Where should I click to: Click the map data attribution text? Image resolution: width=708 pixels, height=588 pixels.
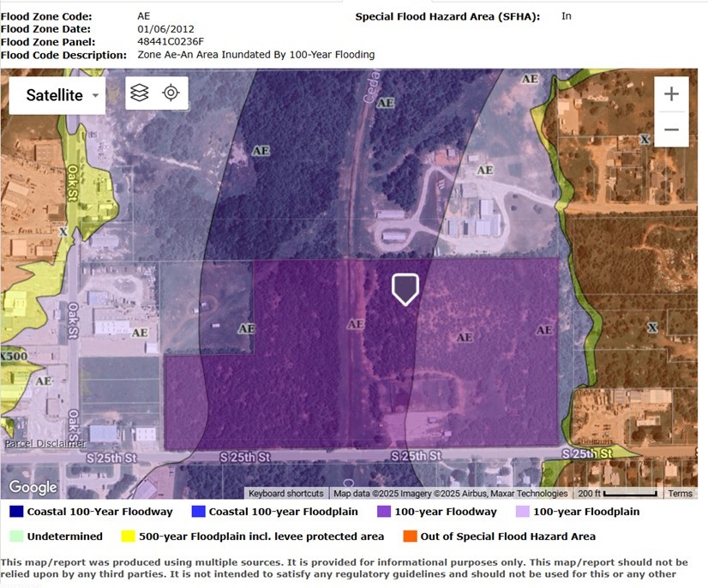click(451, 494)
